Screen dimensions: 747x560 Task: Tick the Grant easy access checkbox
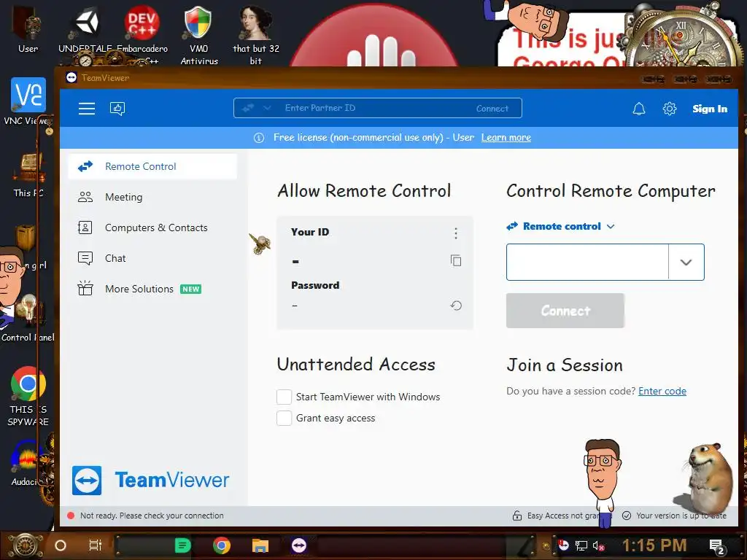[284, 418]
